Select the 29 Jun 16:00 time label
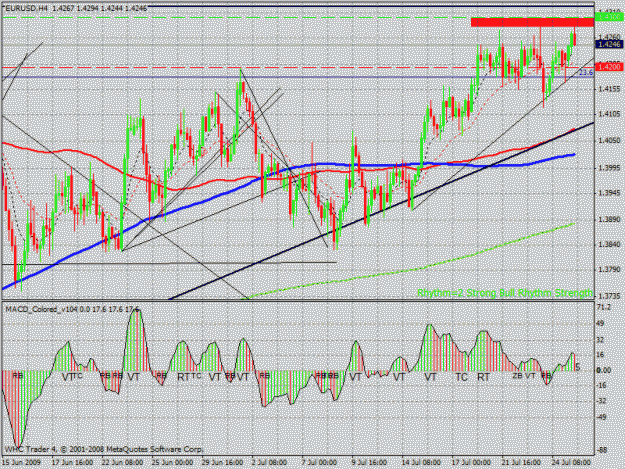Screen dimensions: 625x469 click(x=222, y=463)
